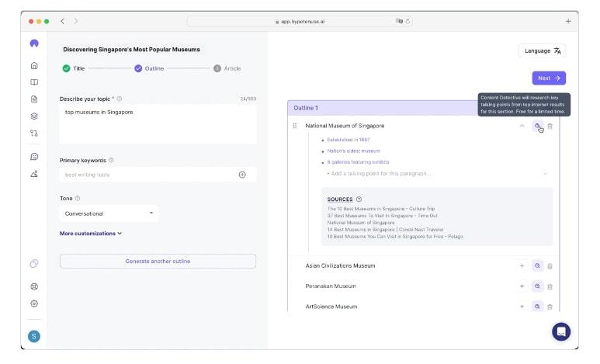The image size is (600, 364).
Task: Run Content Detective for Asian Civilizations Museum
Action: pyautogui.click(x=536, y=265)
